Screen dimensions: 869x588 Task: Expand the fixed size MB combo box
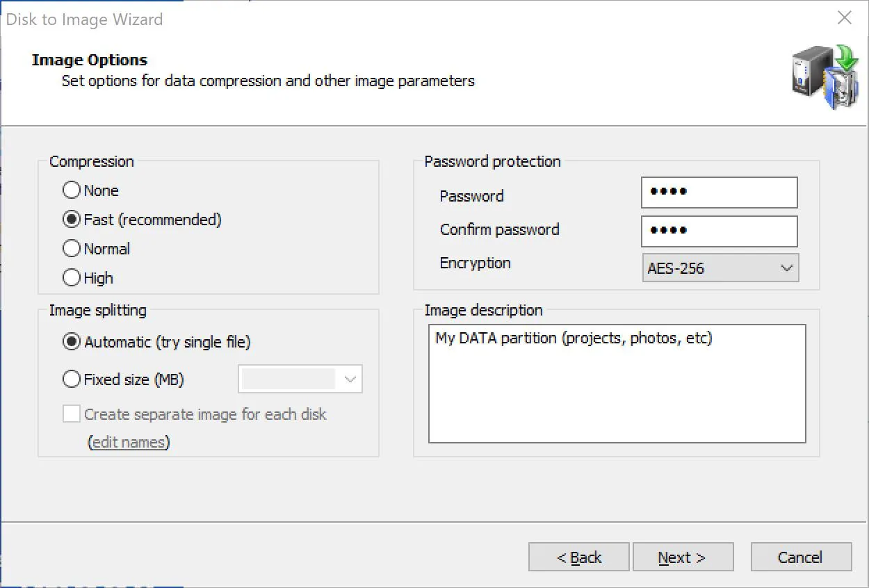pyautogui.click(x=300, y=379)
